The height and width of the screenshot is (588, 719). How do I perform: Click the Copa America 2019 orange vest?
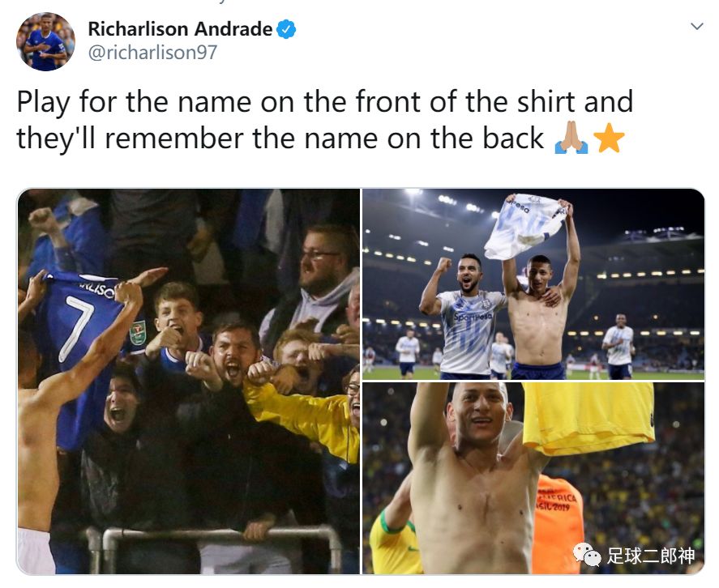click(x=557, y=523)
